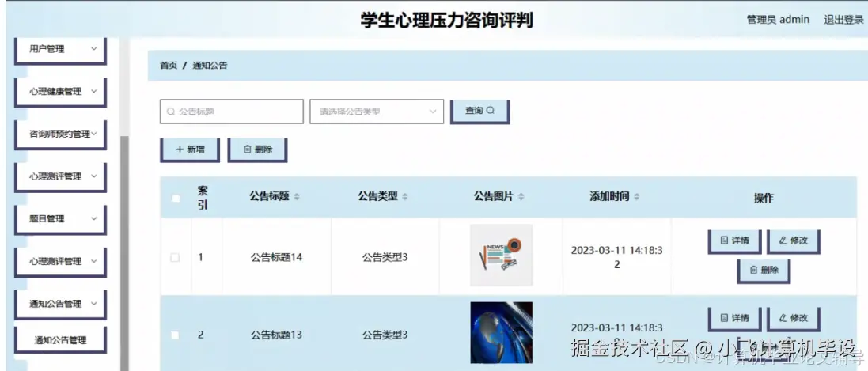Screen dimensions: 868x371
Task: Open the 请选择公告类型 dropdown
Action: [x=377, y=112]
